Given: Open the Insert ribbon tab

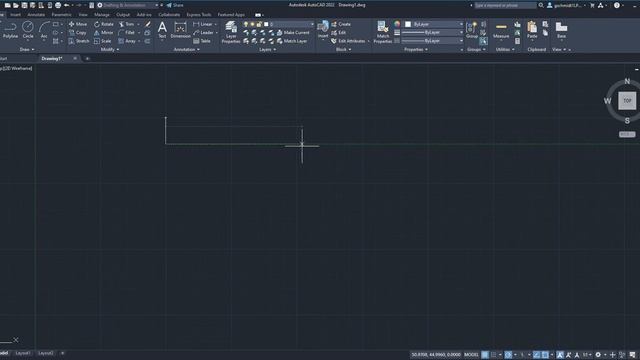Looking at the screenshot, I should point(16,15).
